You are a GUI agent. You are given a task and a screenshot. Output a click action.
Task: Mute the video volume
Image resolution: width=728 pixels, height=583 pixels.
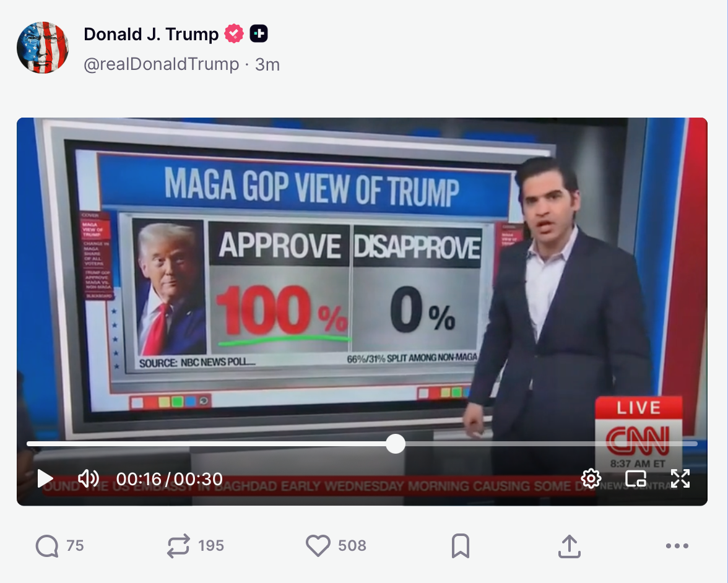pos(88,478)
